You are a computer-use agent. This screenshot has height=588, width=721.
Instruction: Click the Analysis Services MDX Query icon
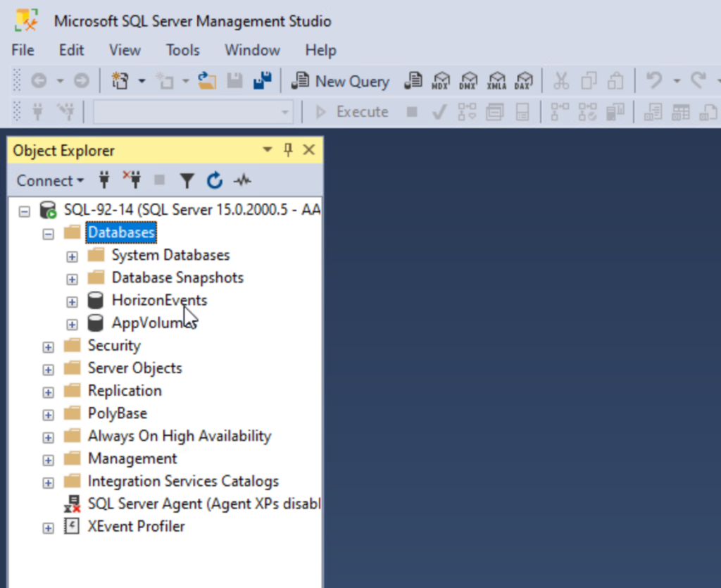[x=441, y=81]
